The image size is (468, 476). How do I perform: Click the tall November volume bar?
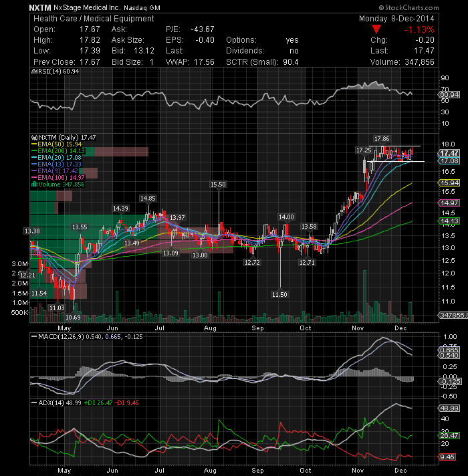point(364,296)
